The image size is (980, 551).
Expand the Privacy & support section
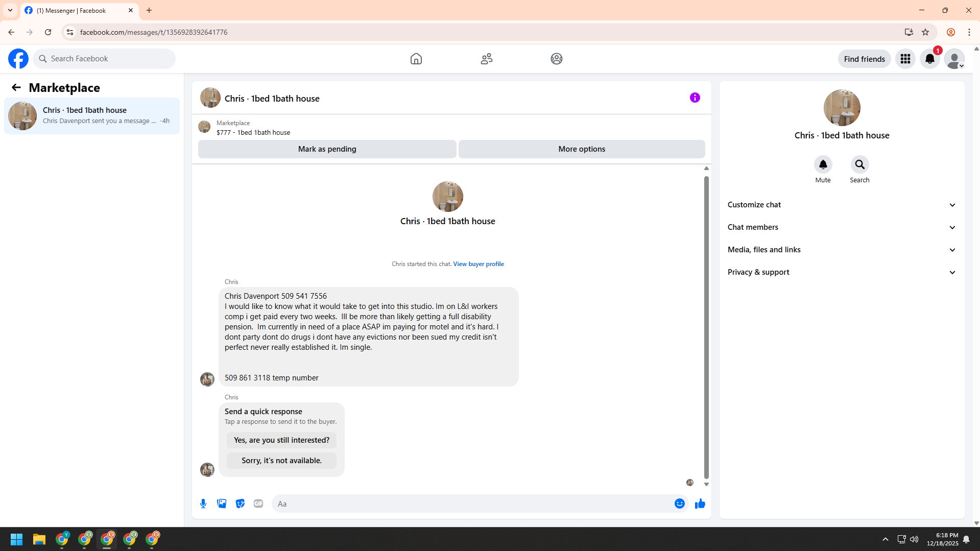(x=842, y=272)
